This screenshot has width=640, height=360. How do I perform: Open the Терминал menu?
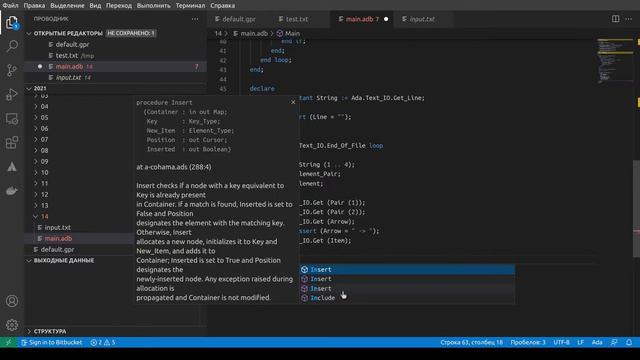(190, 5)
